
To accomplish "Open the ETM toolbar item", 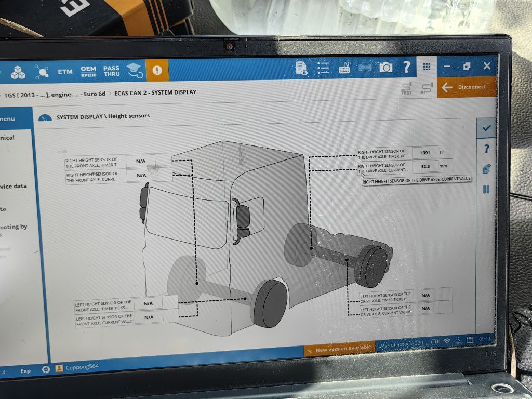I will click(x=65, y=72).
